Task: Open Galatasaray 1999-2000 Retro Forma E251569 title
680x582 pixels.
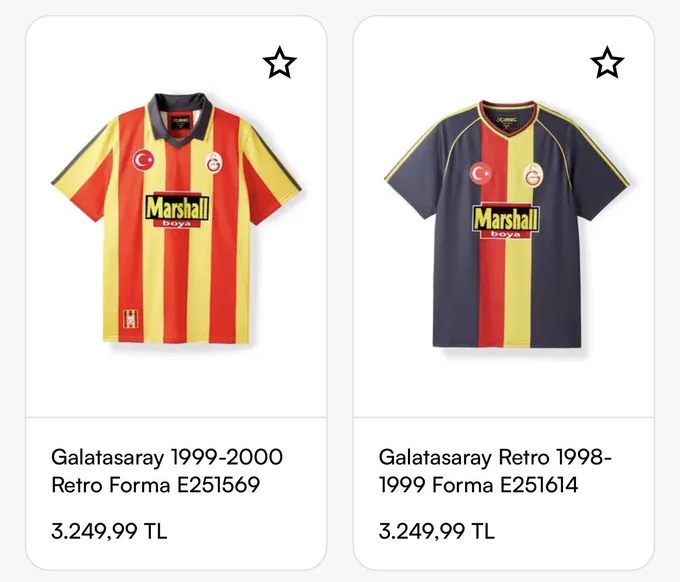Action: [167, 471]
